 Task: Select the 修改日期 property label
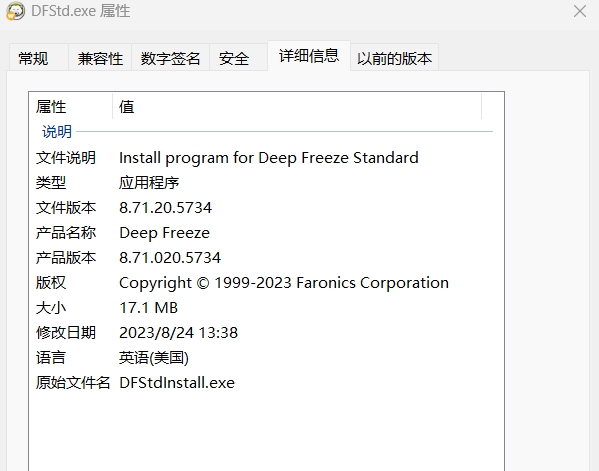coord(66,332)
